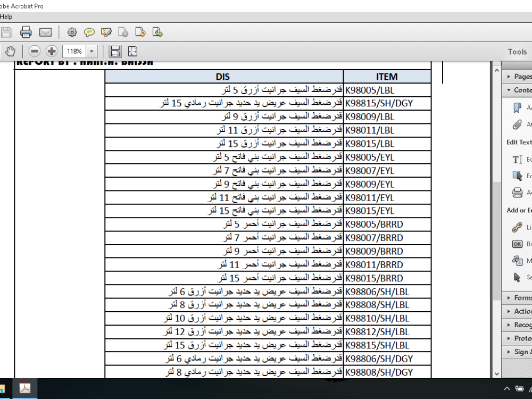Click cell K98015/EYL
Viewport: 532px width, 399px height.
point(387,211)
